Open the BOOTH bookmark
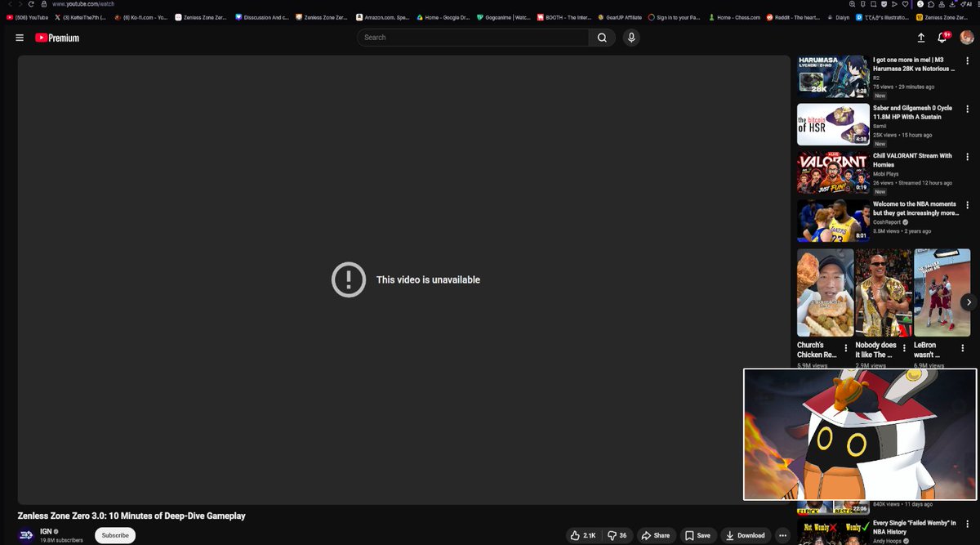 [x=563, y=17]
